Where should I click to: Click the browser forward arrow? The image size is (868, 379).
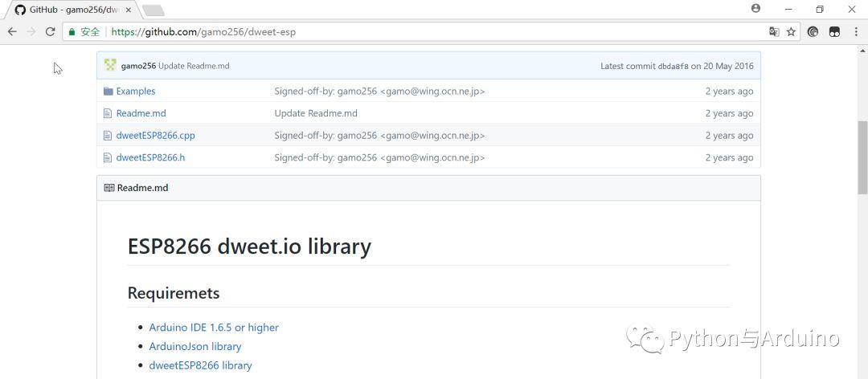(x=31, y=31)
